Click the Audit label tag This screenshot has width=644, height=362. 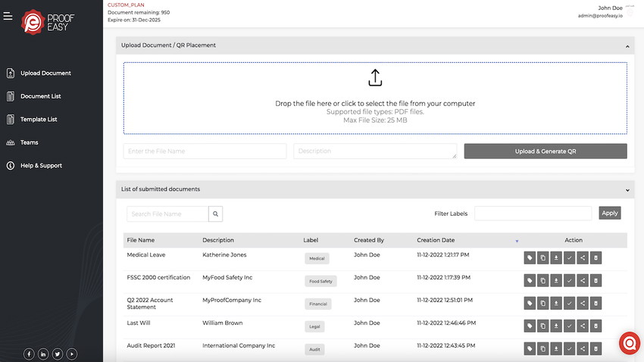[x=314, y=349]
